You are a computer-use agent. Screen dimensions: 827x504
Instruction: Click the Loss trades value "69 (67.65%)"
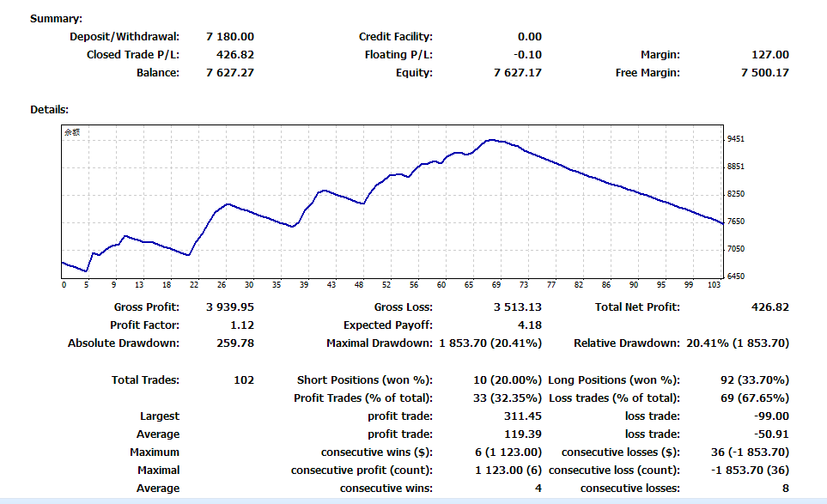(755, 398)
